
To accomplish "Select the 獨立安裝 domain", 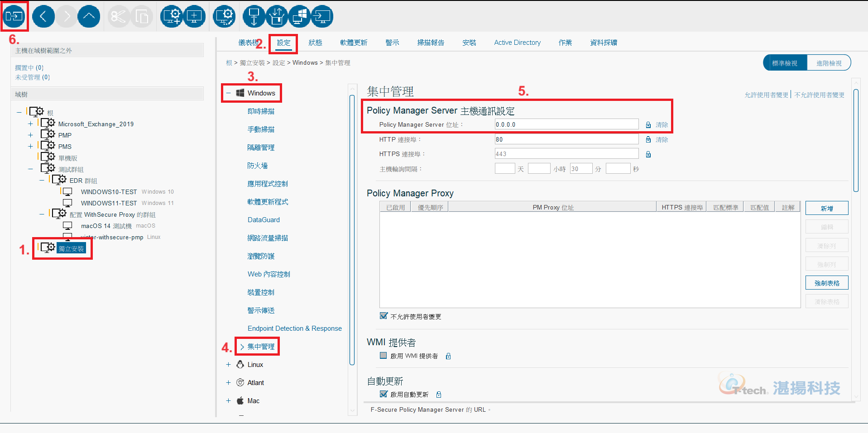I will [x=71, y=248].
